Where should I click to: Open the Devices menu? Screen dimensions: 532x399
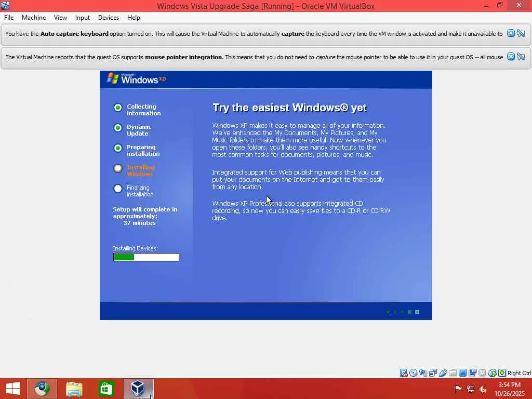point(108,18)
